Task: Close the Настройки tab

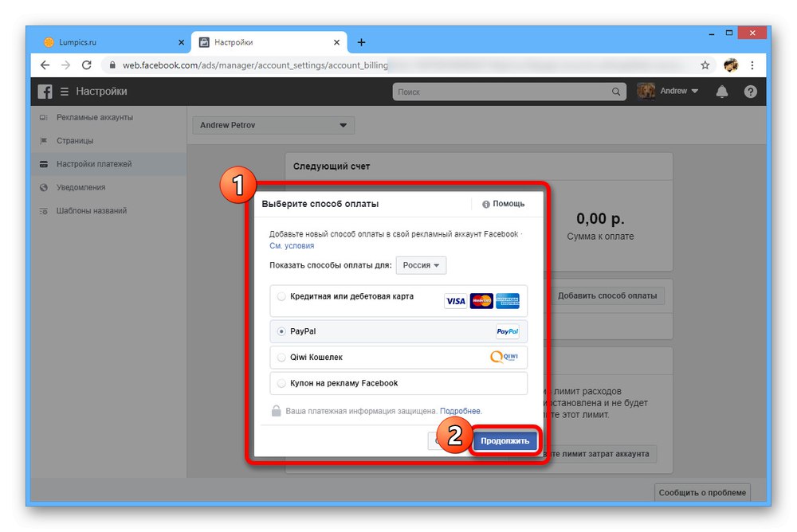Action: tap(336, 43)
